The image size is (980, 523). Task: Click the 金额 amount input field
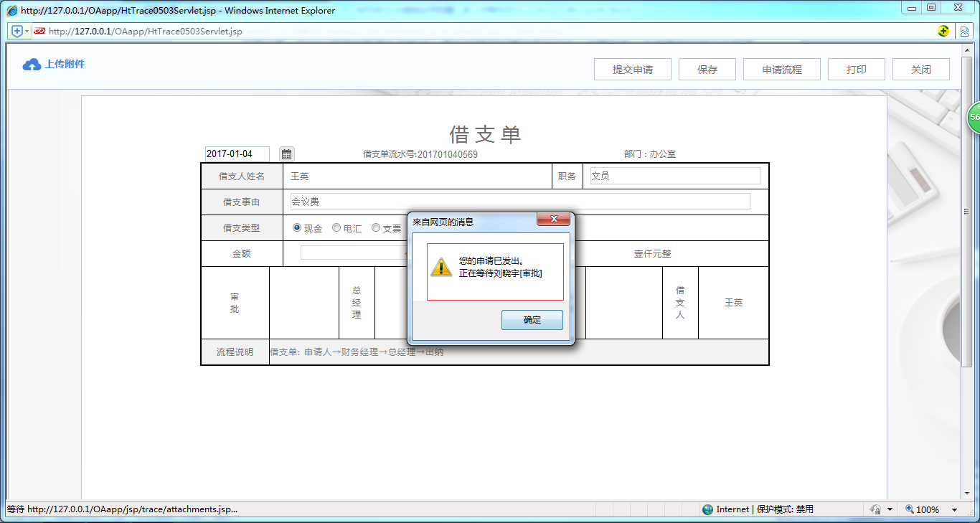click(354, 253)
